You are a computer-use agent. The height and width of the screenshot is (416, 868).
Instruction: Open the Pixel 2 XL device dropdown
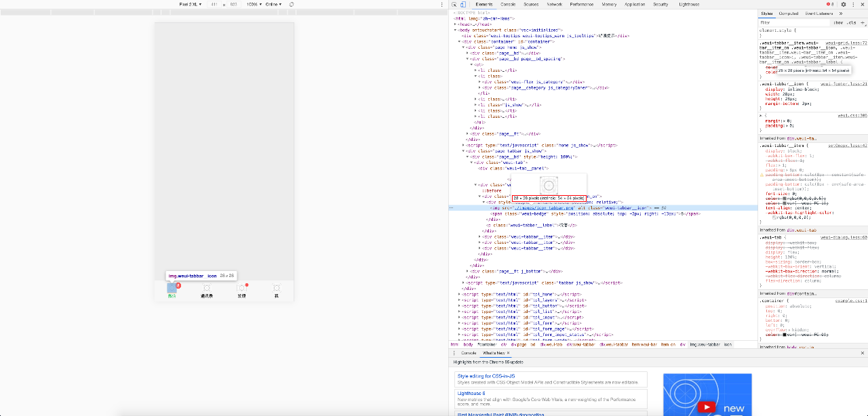(x=191, y=4)
